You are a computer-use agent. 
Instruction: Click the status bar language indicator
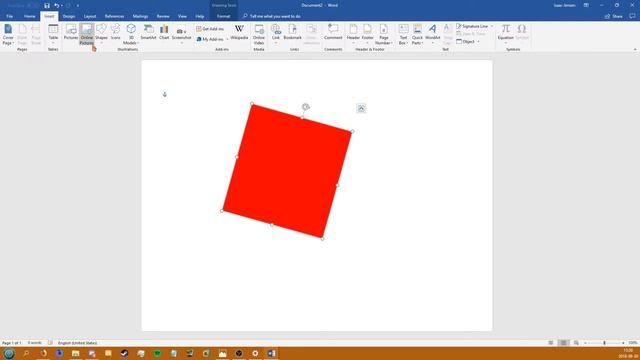78,343
